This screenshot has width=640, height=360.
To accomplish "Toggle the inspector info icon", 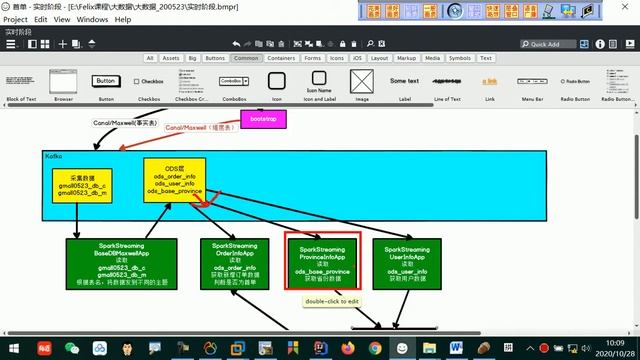I will (600, 44).
